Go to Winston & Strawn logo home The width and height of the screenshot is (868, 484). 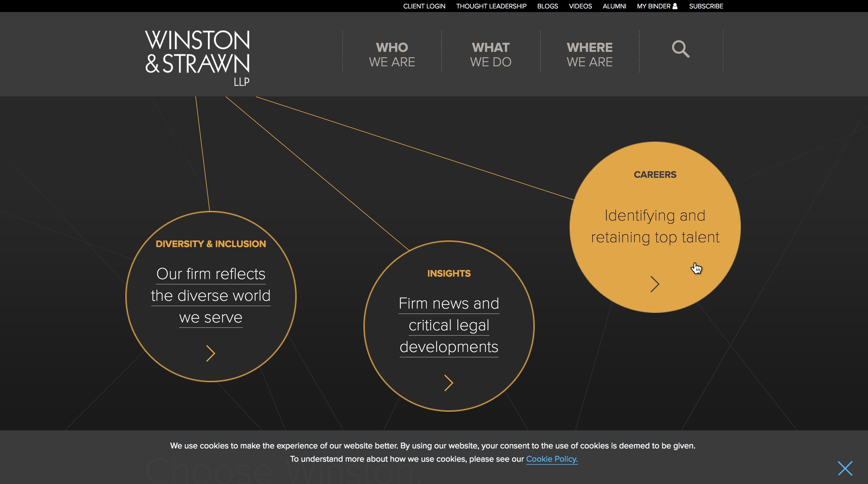[197, 58]
